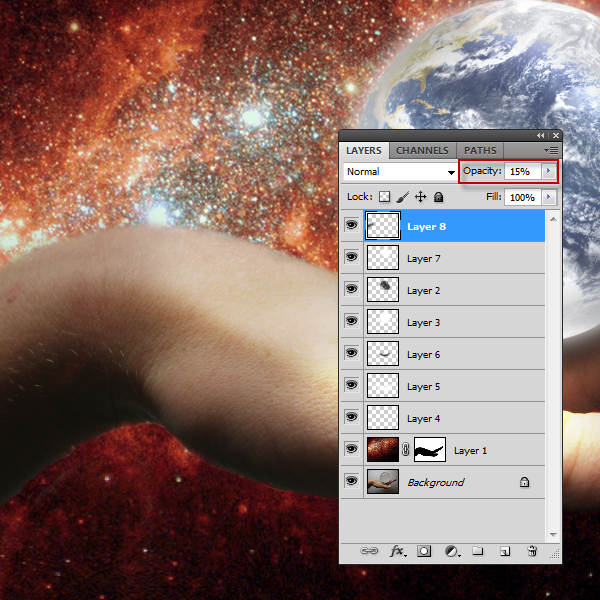Image resolution: width=600 pixels, height=600 pixels.
Task: Select Layer 5 thumbnail
Action: (x=383, y=385)
